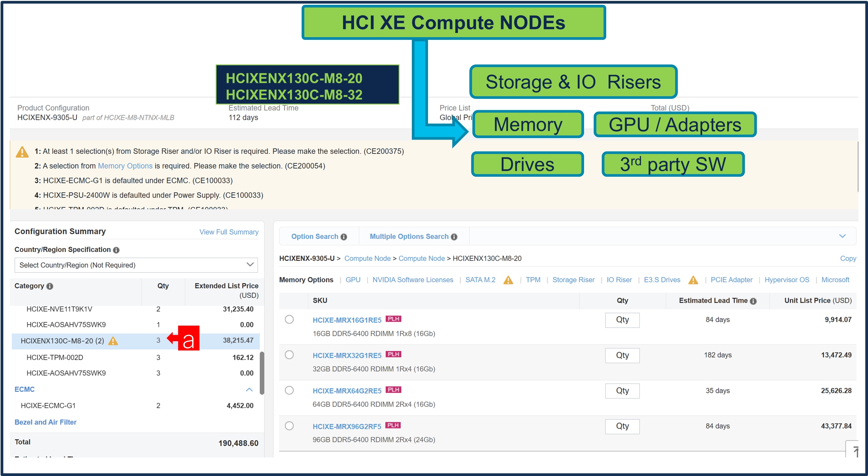The image size is (868, 476).
Task: Switch to the Storage Riser tab
Action: point(573,280)
